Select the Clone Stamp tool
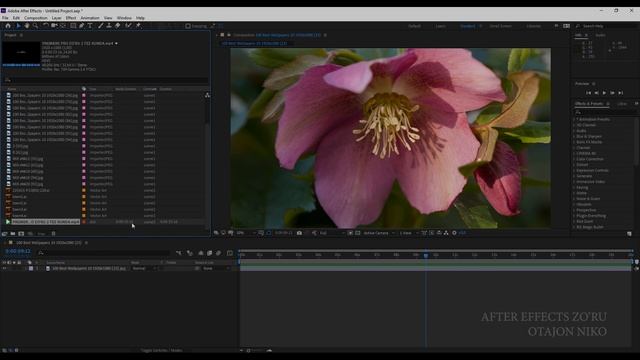640x360 pixels. point(109,25)
